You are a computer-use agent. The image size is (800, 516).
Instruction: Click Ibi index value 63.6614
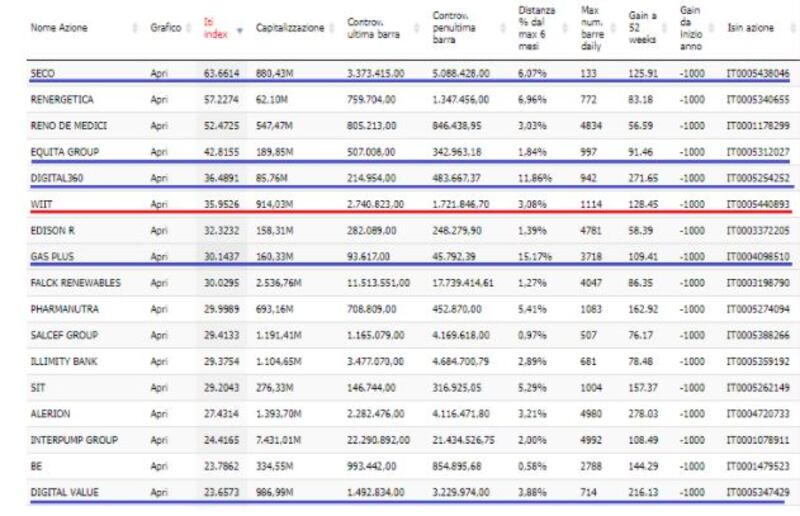(x=221, y=73)
